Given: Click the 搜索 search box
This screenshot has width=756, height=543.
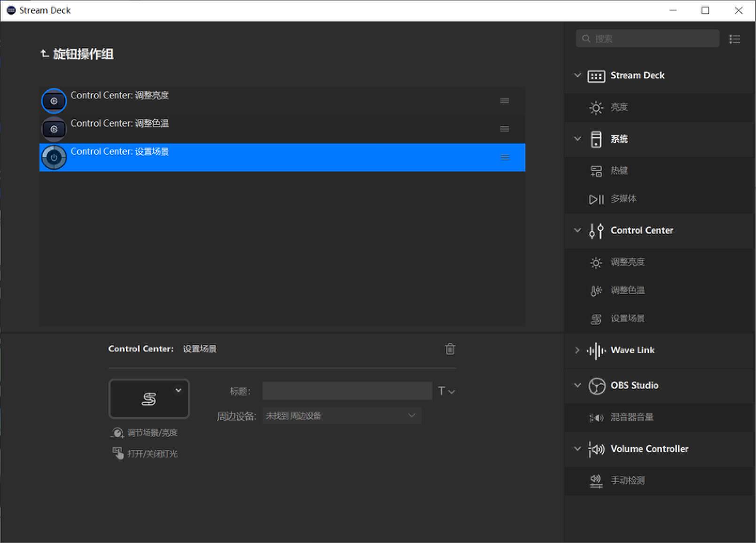Looking at the screenshot, I should [647, 39].
